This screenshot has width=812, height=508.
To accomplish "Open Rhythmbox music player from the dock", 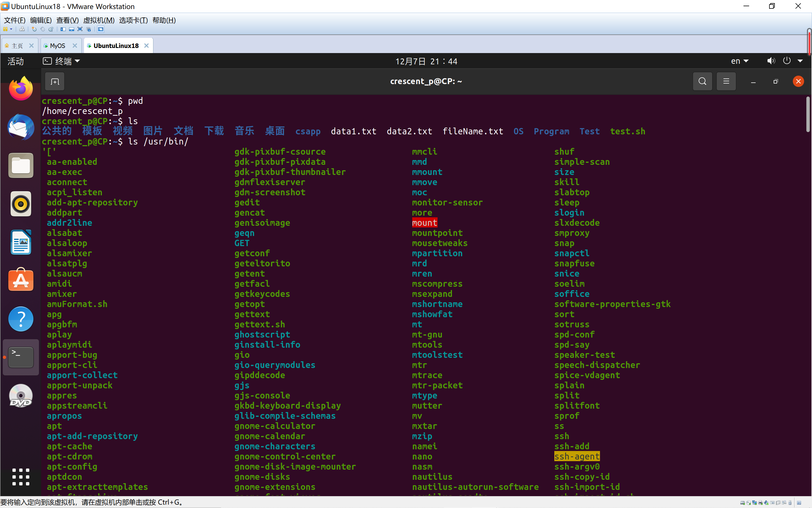I will (x=21, y=203).
